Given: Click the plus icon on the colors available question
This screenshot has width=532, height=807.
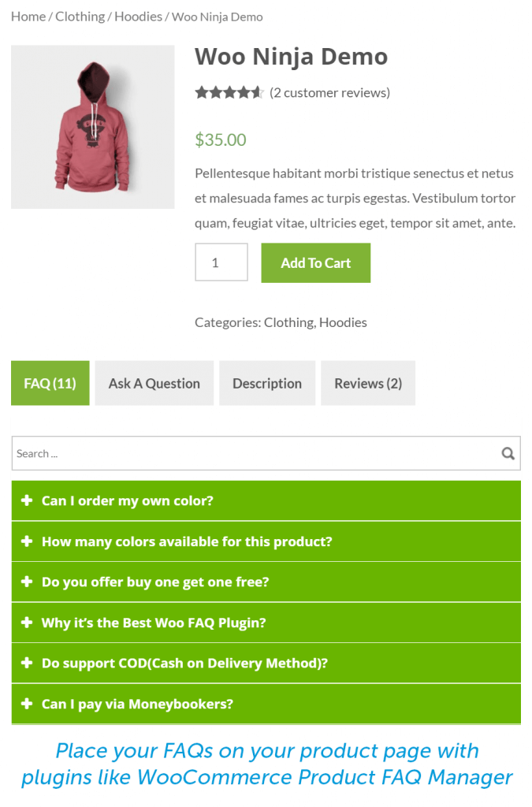Looking at the screenshot, I should (x=27, y=541).
